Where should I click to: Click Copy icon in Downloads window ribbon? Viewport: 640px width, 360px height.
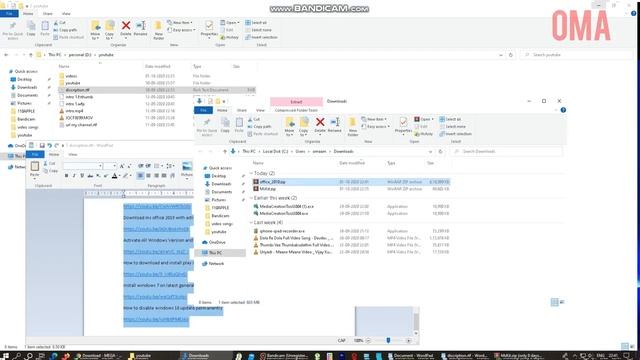(x=225, y=125)
